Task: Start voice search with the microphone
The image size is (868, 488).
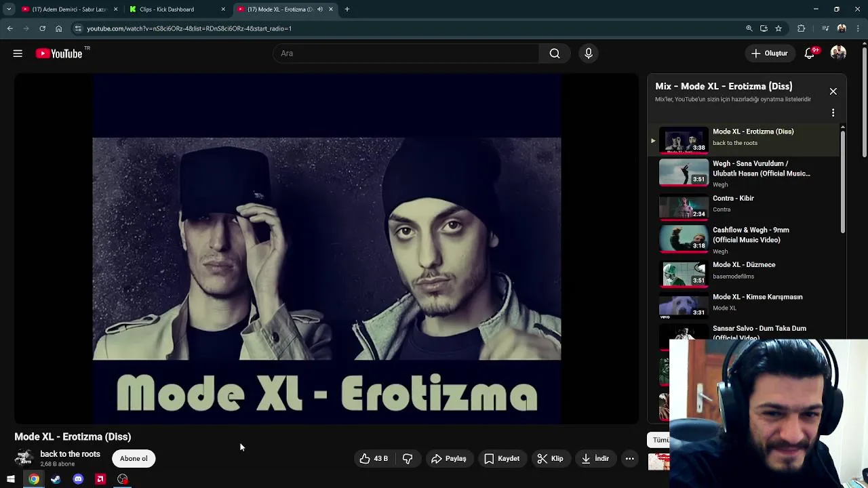Action: click(589, 54)
